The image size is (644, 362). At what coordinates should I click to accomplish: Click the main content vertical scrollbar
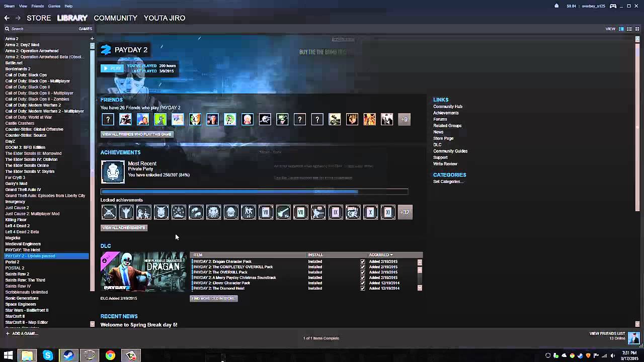pos(637,127)
